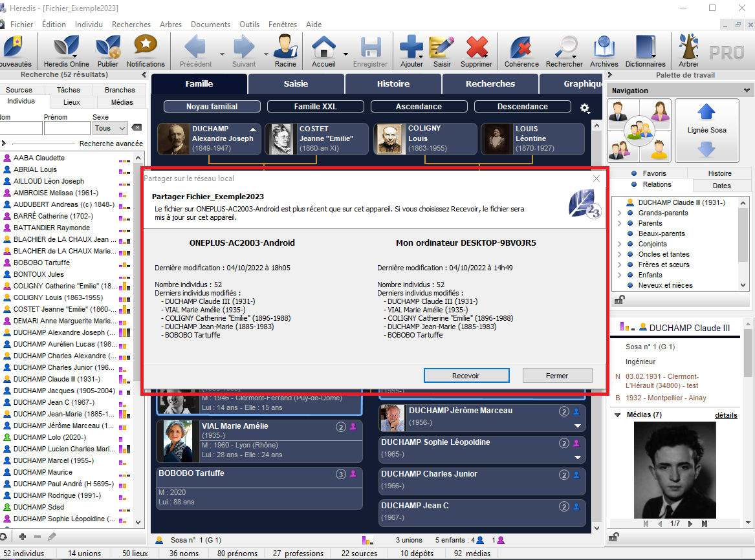Open the Sexe dropdown
The image size is (755, 560).
(x=110, y=128)
